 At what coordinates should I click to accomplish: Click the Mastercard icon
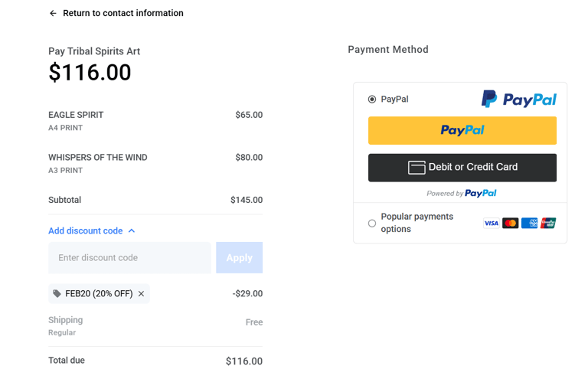click(x=510, y=223)
